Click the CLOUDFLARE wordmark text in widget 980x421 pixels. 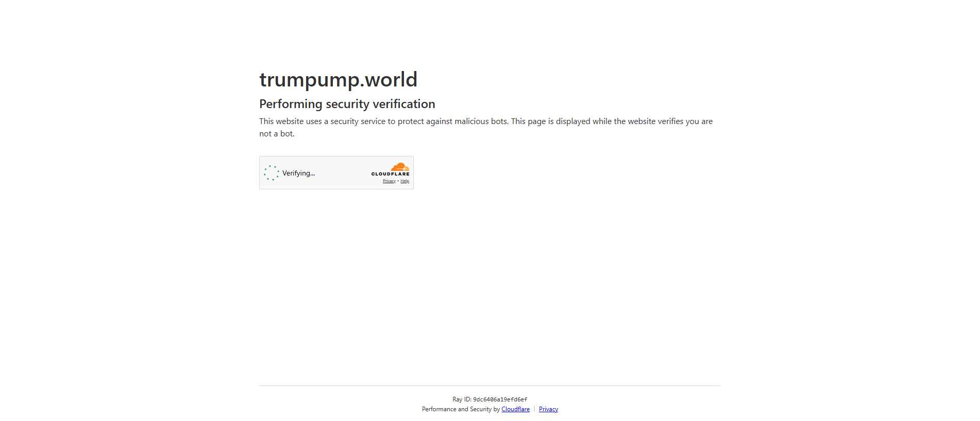coord(390,174)
